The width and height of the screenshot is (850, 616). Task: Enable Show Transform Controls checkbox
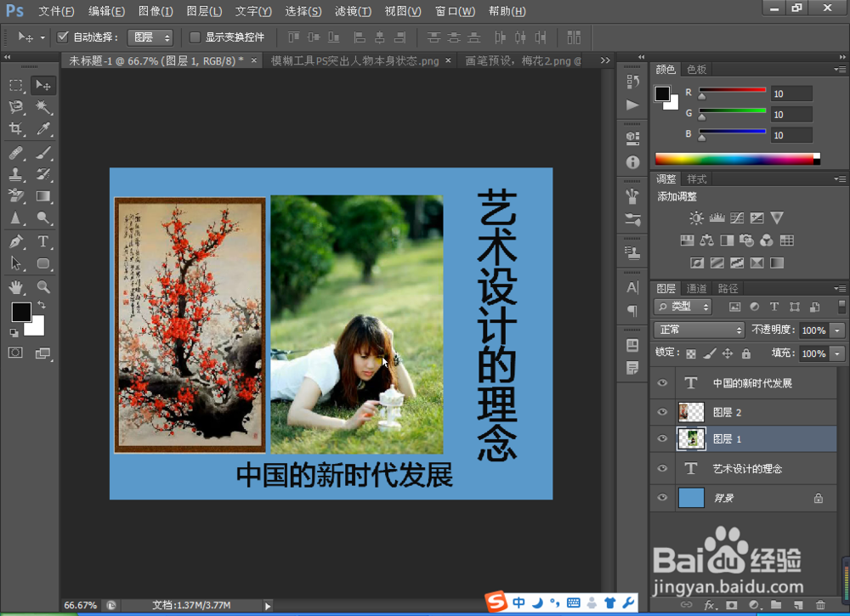coord(195,37)
